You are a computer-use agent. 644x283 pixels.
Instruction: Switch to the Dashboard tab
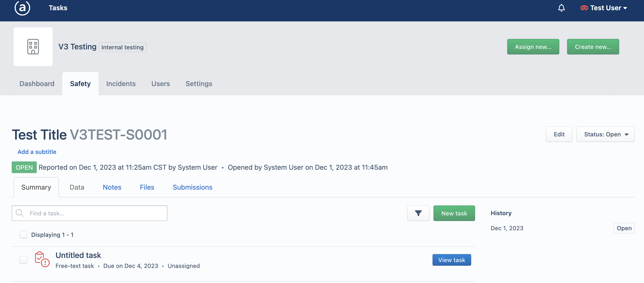pos(37,84)
